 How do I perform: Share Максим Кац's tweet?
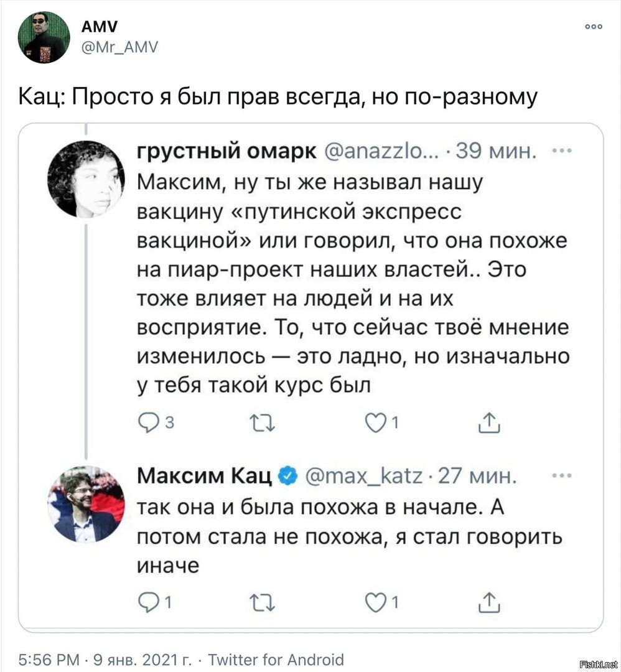point(488,602)
